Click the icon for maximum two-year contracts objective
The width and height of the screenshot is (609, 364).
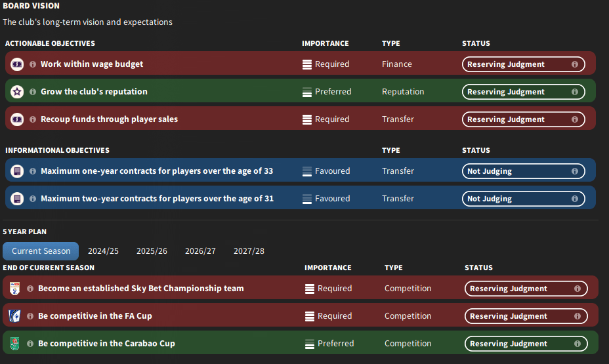coord(17,199)
